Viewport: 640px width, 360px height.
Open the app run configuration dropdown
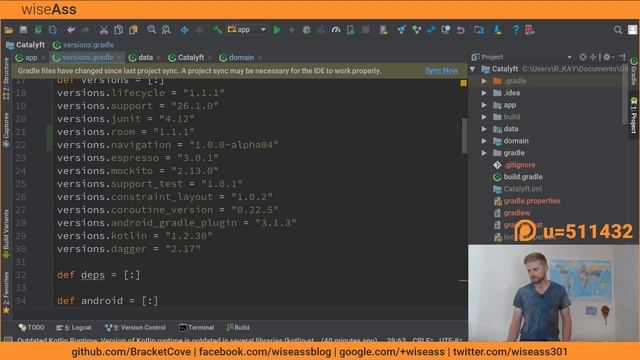(x=247, y=29)
